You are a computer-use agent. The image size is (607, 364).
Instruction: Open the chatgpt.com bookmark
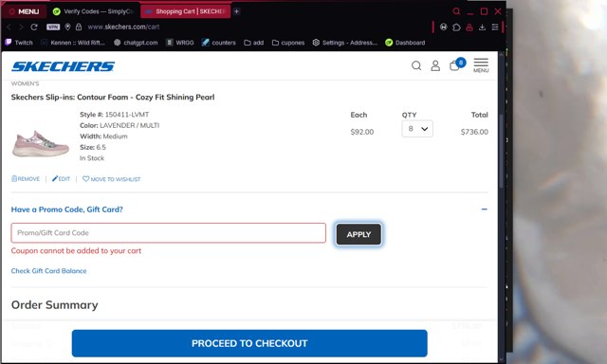coord(136,43)
